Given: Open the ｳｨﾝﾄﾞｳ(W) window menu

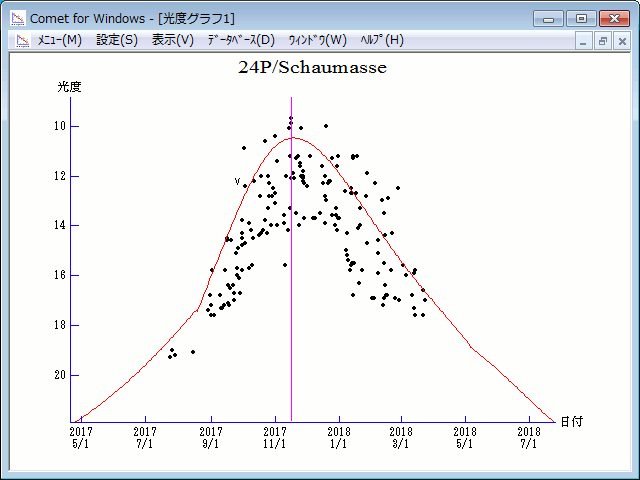Looking at the screenshot, I should 317,40.
